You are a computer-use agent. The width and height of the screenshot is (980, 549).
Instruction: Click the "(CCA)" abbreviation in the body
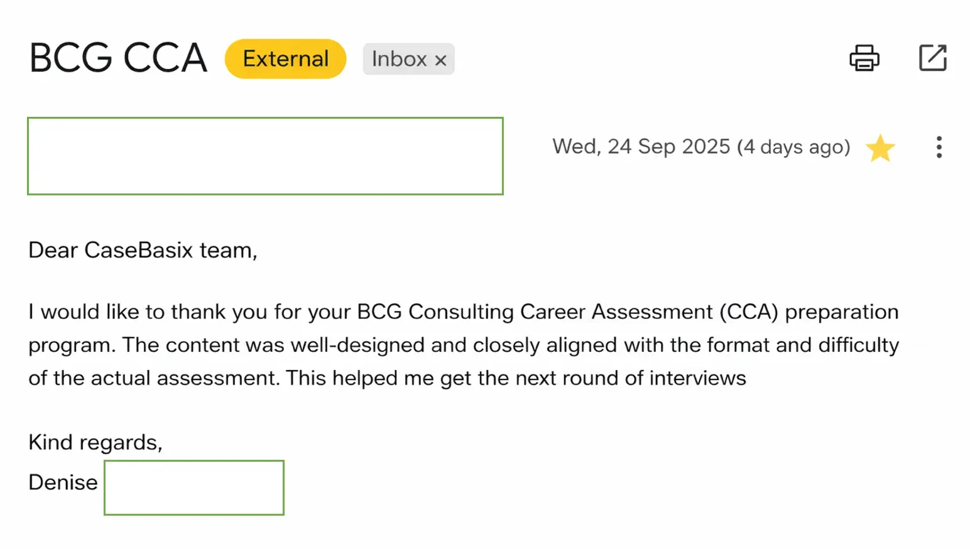pos(749,312)
